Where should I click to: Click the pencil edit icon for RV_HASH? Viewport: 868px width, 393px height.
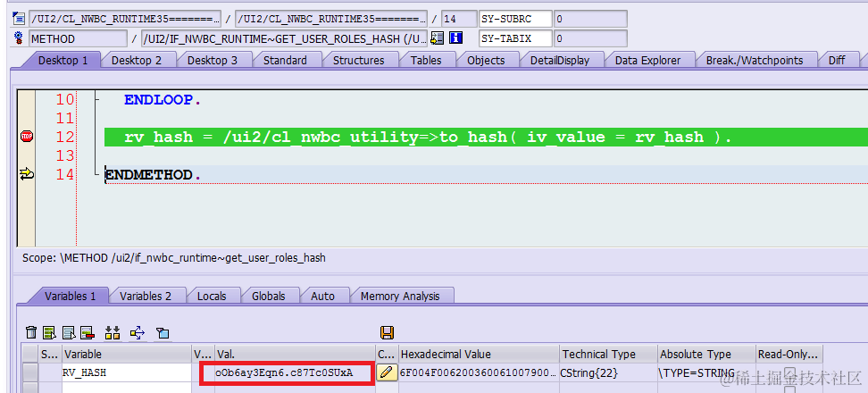tap(387, 372)
